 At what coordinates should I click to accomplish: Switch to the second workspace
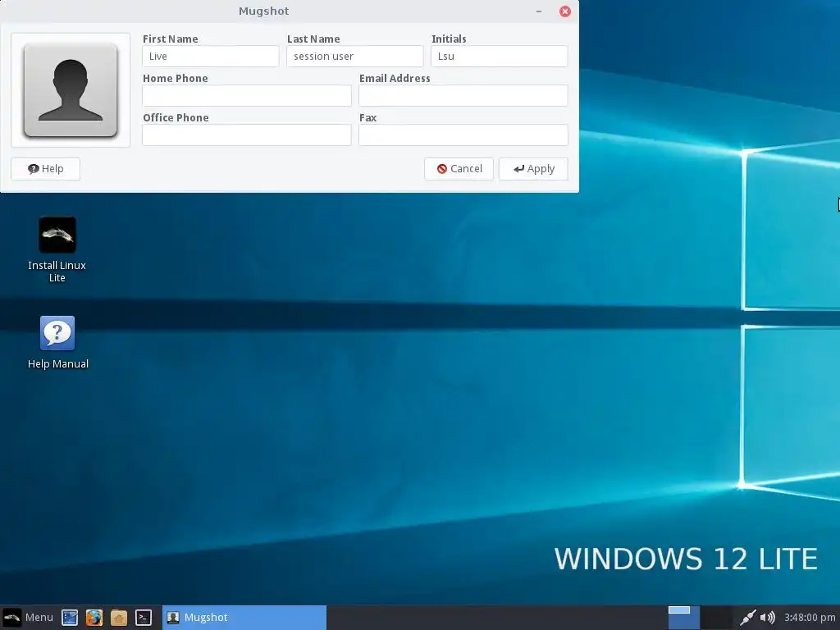click(716, 618)
